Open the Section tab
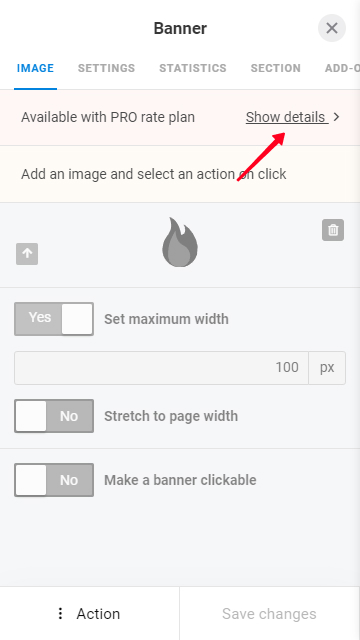360x640 pixels. (276, 68)
